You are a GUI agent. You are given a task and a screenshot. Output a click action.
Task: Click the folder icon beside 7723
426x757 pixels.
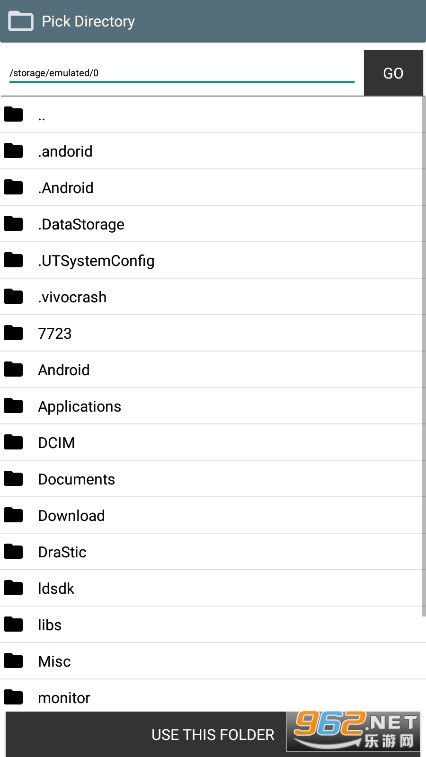pyautogui.click(x=14, y=333)
